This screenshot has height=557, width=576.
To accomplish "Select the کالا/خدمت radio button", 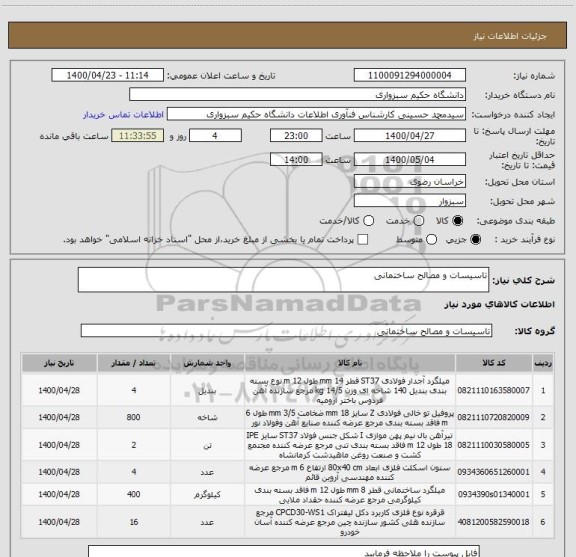I will tap(368, 220).
